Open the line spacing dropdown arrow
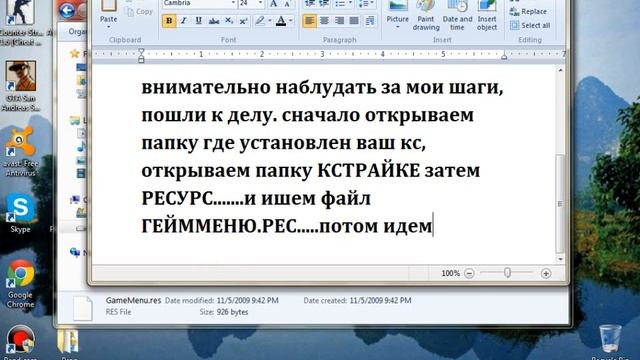This screenshot has width=640, height=360. 371,4
